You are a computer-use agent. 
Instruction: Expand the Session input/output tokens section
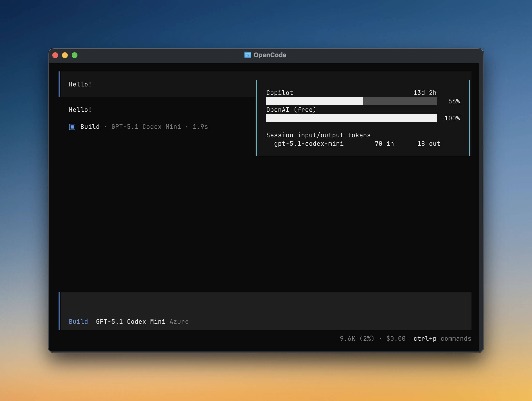(318, 135)
